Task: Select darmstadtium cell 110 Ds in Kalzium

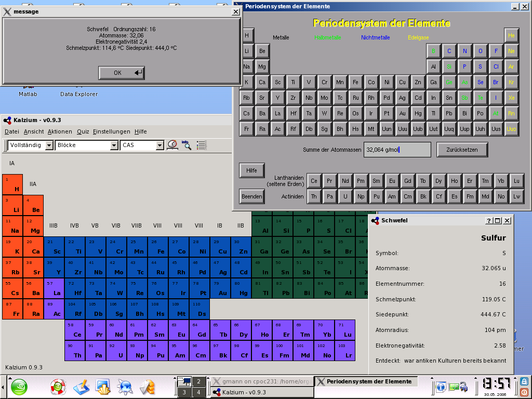Action: [199, 309]
